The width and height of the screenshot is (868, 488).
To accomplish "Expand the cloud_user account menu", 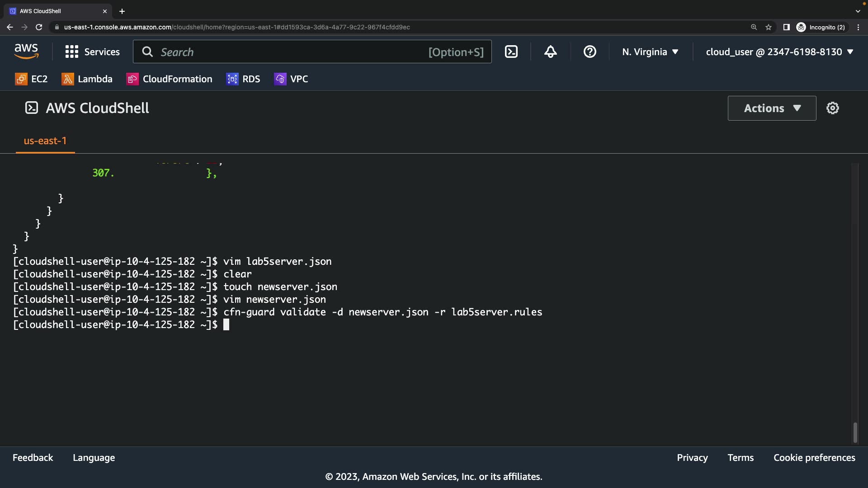I will click(779, 52).
